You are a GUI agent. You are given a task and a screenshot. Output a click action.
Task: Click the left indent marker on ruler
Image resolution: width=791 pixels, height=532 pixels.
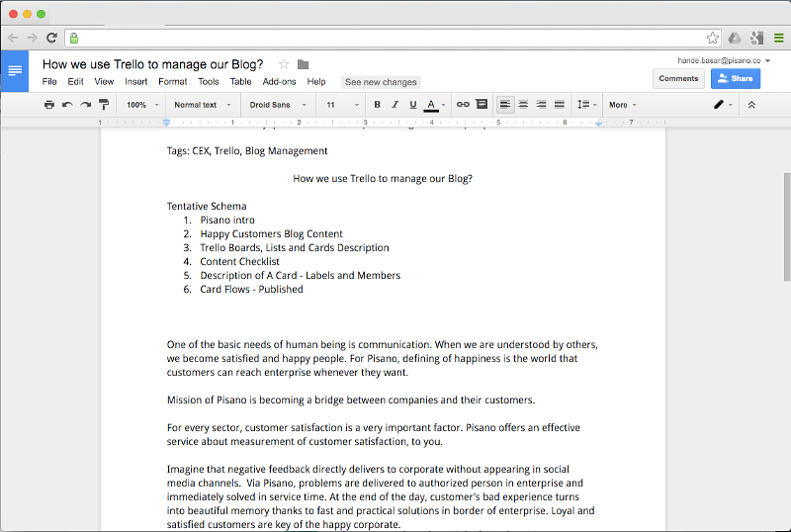pos(166,123)
